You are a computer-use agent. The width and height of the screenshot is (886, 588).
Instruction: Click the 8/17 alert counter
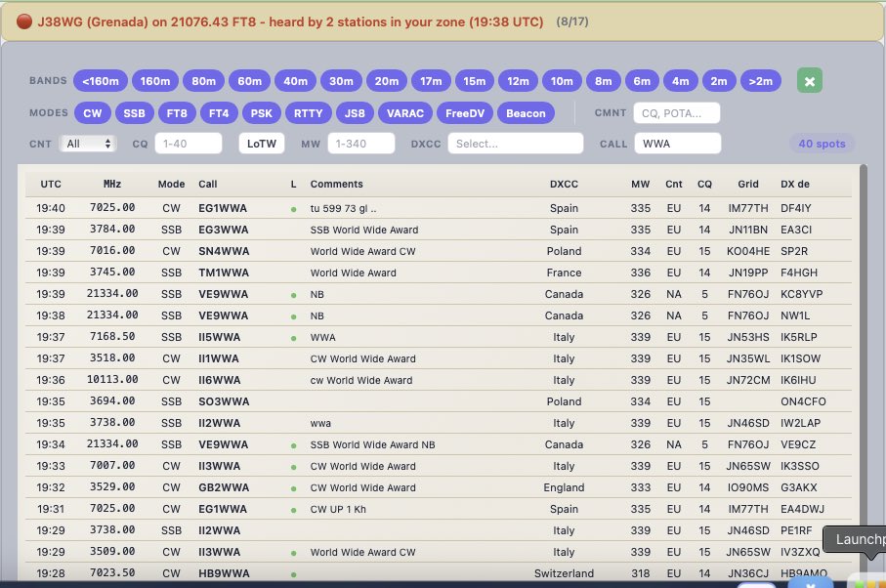point(572,21)
